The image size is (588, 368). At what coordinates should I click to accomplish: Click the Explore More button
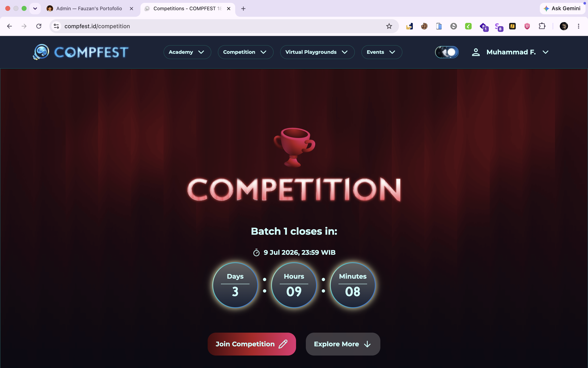tap(343, 344)
